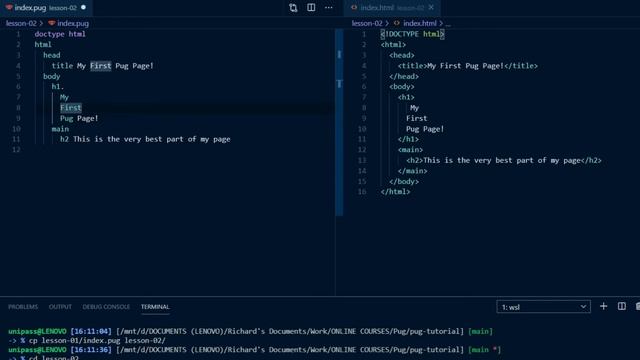Click 'h1.' on pug line 6
The width and height of the screenshot is (640, 360).
point(58,87)
